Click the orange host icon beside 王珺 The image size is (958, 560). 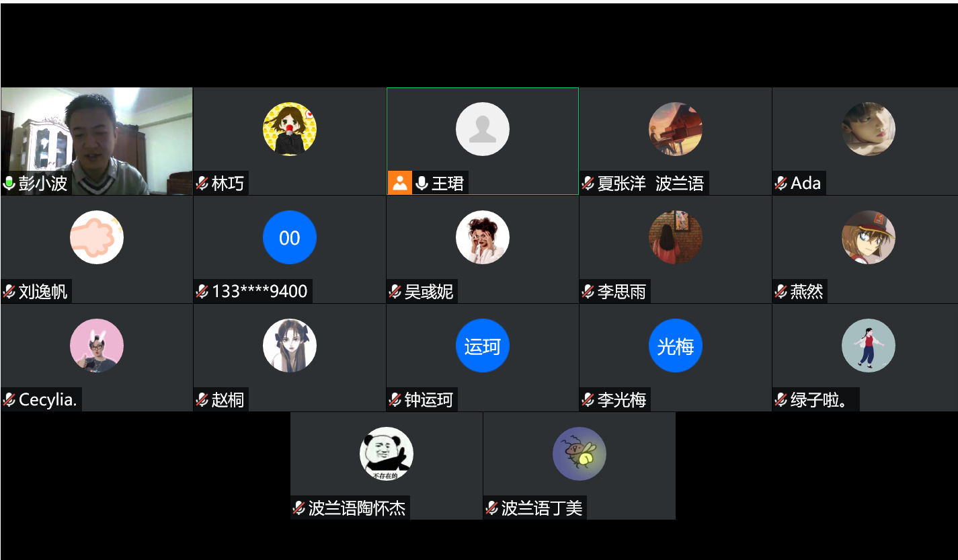(x=399, y=183)
